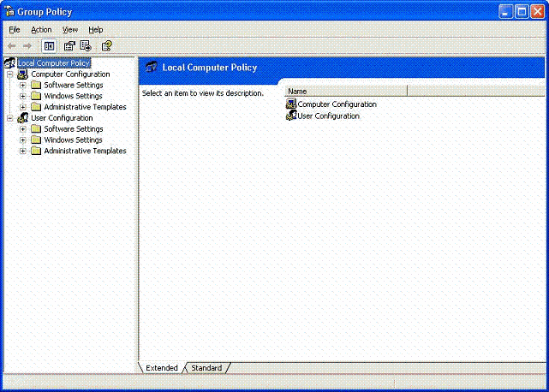The height and width of the screenshot is (392, 549).
Task: Select User Configuration label in tree
Action: pyautogui.click(x=62, y=118)
